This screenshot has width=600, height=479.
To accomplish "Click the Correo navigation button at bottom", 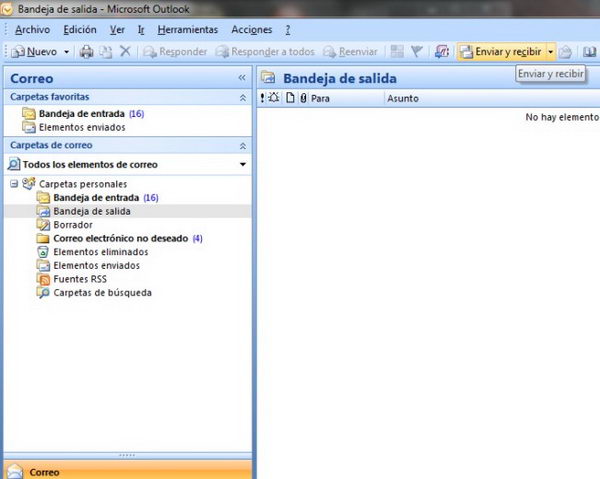I will pos(128,470).
